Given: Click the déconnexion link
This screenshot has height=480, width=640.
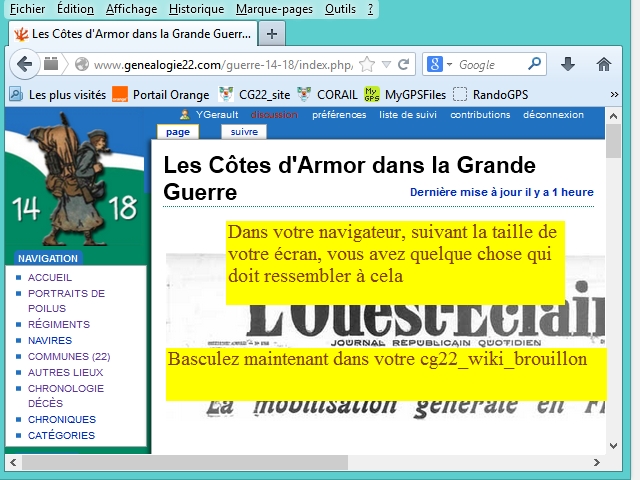Looking at the screenshot, I should click(553, 115).
